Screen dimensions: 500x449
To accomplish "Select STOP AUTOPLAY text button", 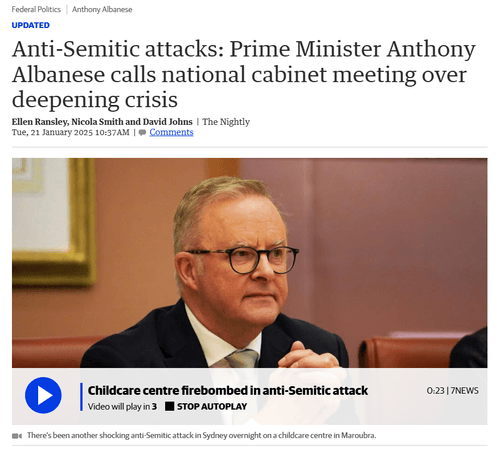I will [x=212, y=406].
